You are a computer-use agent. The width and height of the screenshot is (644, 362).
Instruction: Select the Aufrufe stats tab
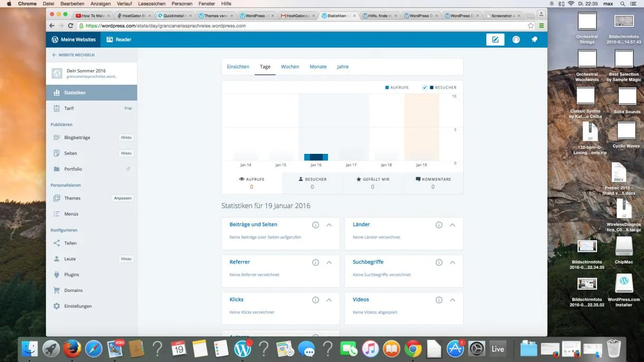coord(252,183)
